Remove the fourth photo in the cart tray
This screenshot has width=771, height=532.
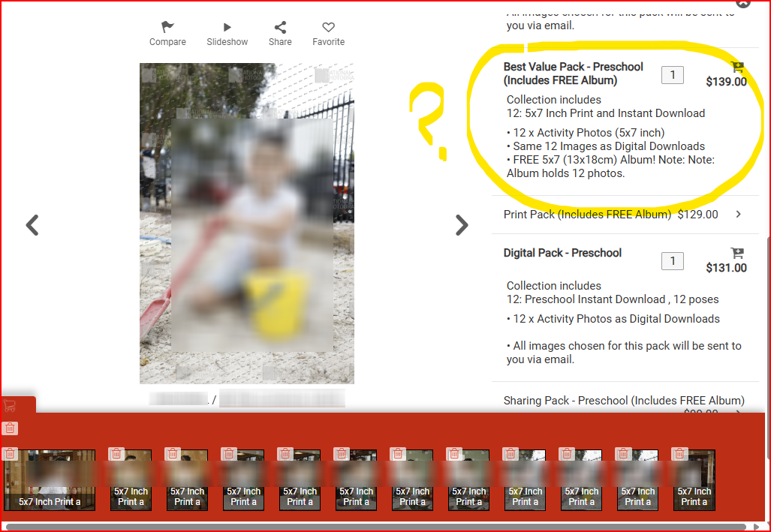coord(229,453)
